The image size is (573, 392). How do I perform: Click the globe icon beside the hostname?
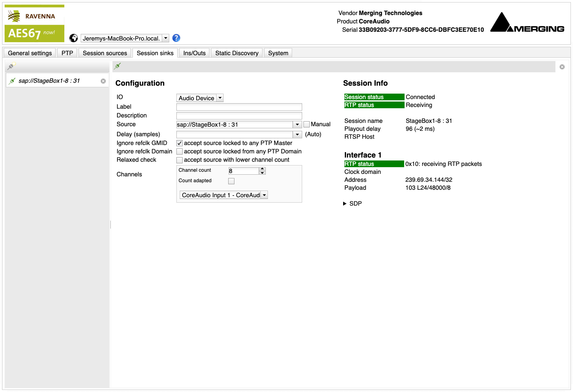[74, 38]
